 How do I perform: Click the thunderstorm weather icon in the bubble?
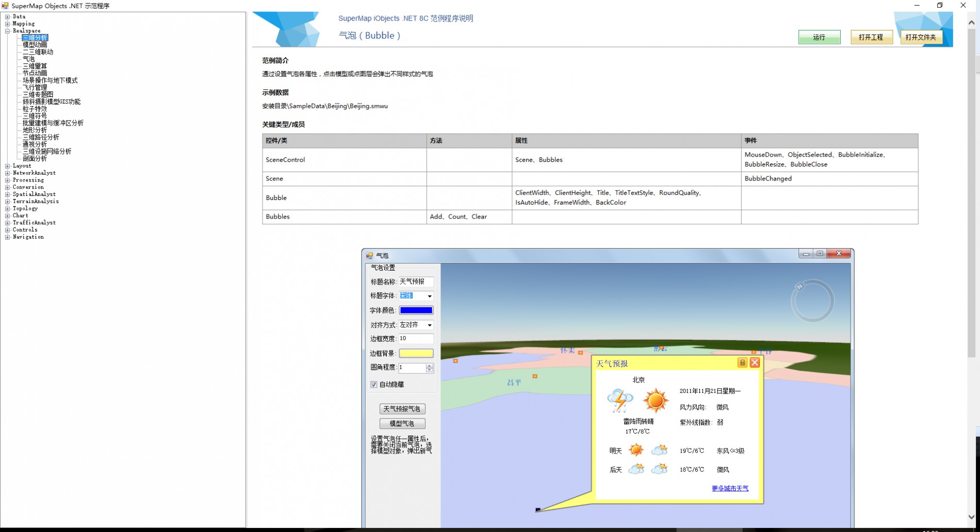[620, 401]
